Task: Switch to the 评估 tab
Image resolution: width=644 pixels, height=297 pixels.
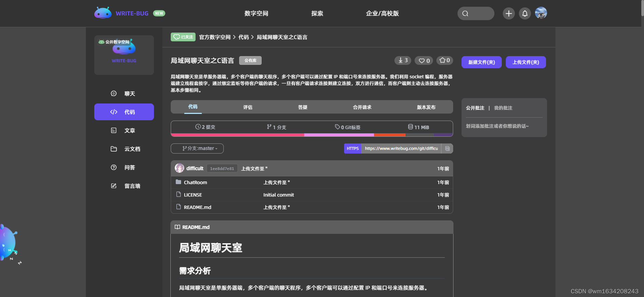Action: click(248, 107)
